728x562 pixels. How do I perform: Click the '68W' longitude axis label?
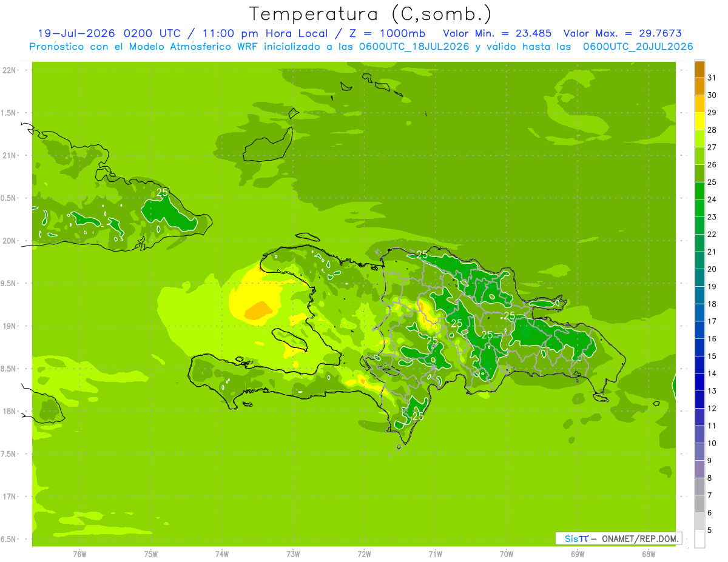649,554
